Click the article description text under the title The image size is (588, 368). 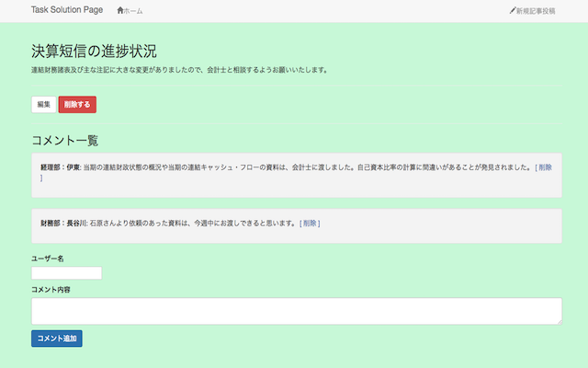pyautogui.click(x=179, y=69)
